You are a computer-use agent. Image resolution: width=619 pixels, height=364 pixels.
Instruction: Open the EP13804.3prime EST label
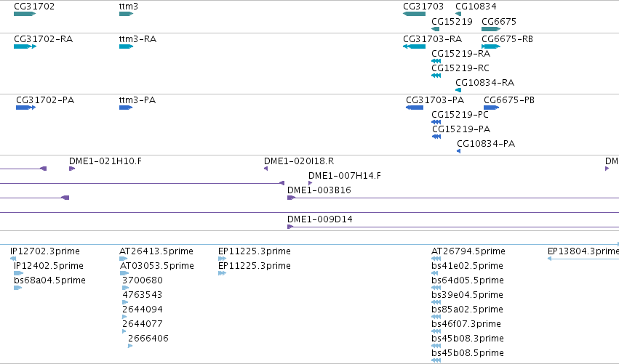click(x=583, y=251)
